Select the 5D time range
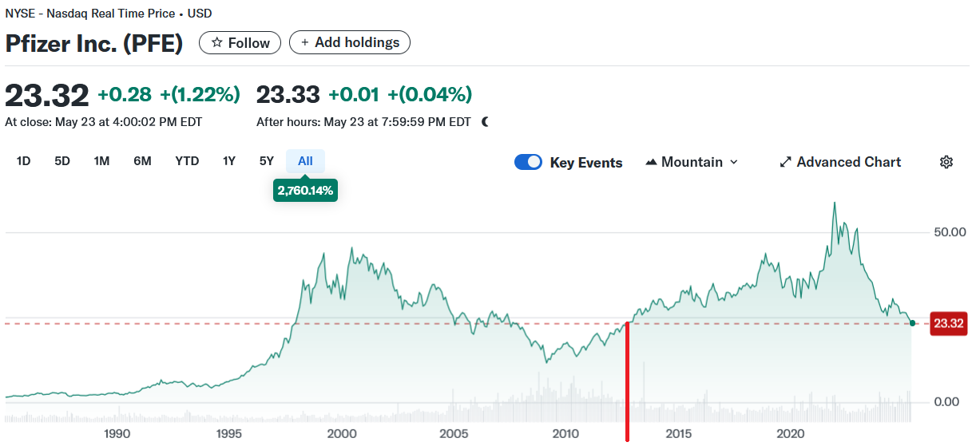Viewport: 980px width, 446px height. (62, 161)
